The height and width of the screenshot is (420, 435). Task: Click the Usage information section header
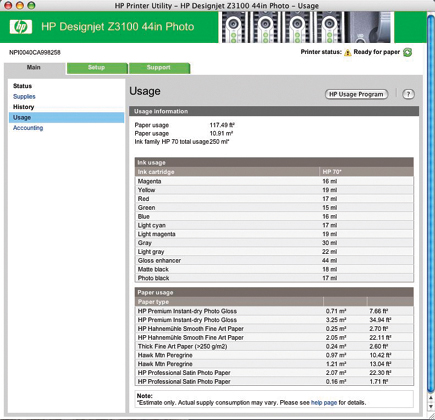tap(274, 111)
